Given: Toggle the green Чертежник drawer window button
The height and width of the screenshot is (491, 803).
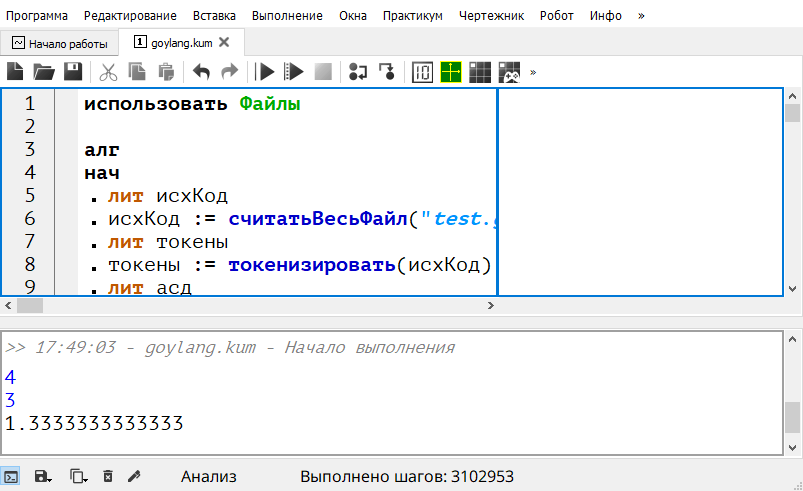Looking at the screenshot, I should click(451, 72).
